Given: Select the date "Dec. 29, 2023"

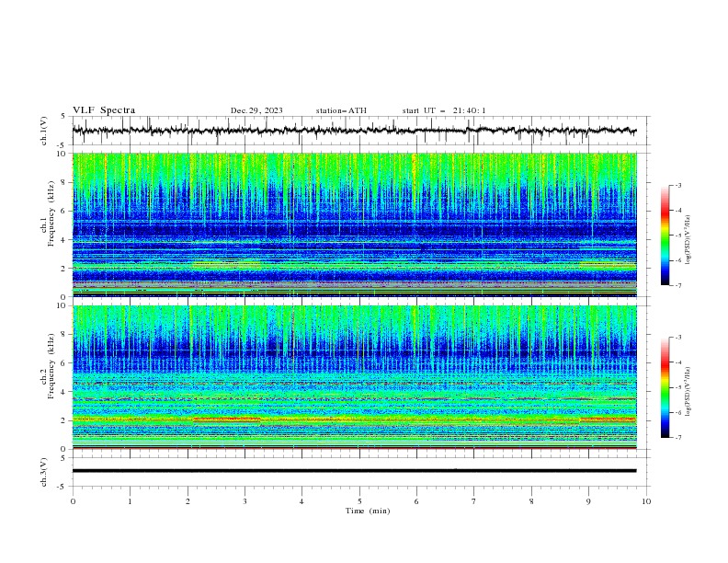Looking at the screenshot, I should click(x=256, y=110).
